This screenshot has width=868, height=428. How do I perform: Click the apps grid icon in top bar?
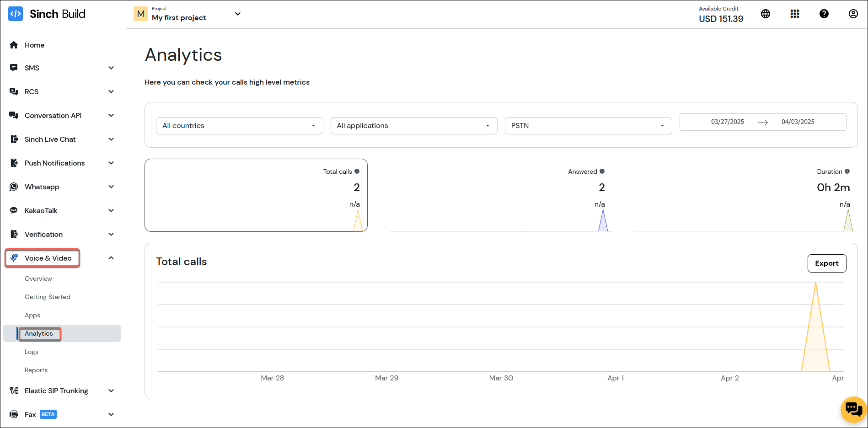click(x=795, y=14)
